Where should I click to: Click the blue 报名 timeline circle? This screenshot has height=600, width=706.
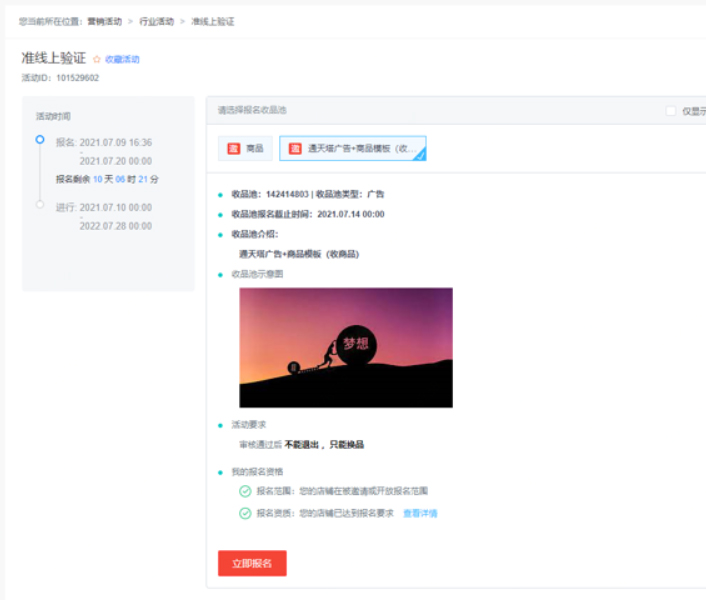[x=40, y=140]
